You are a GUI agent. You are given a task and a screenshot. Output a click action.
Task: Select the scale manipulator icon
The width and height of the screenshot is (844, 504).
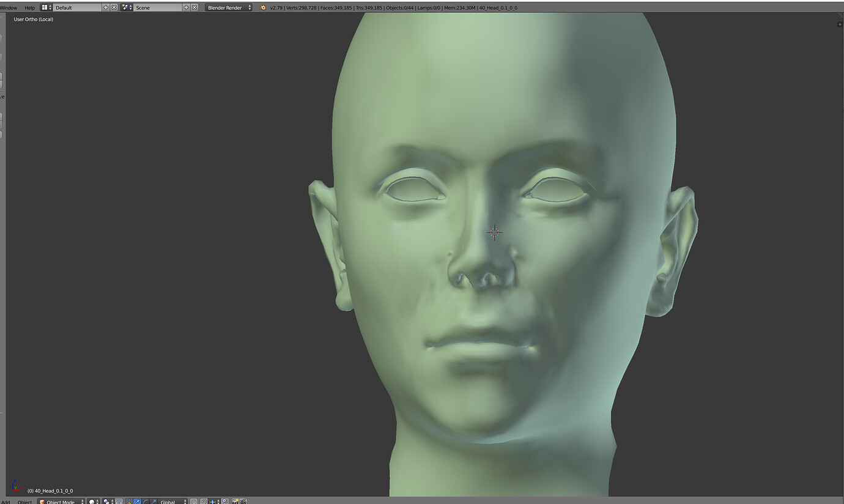[154, 502]
